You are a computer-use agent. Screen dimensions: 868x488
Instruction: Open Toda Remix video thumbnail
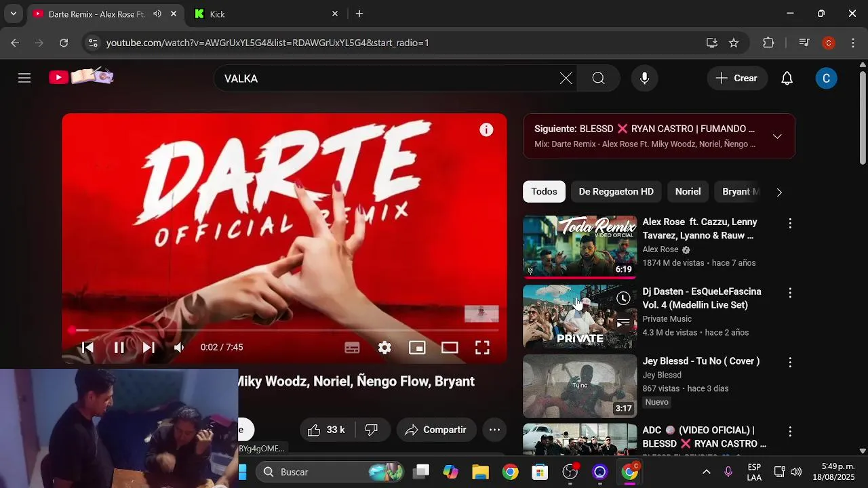point(580,247)
